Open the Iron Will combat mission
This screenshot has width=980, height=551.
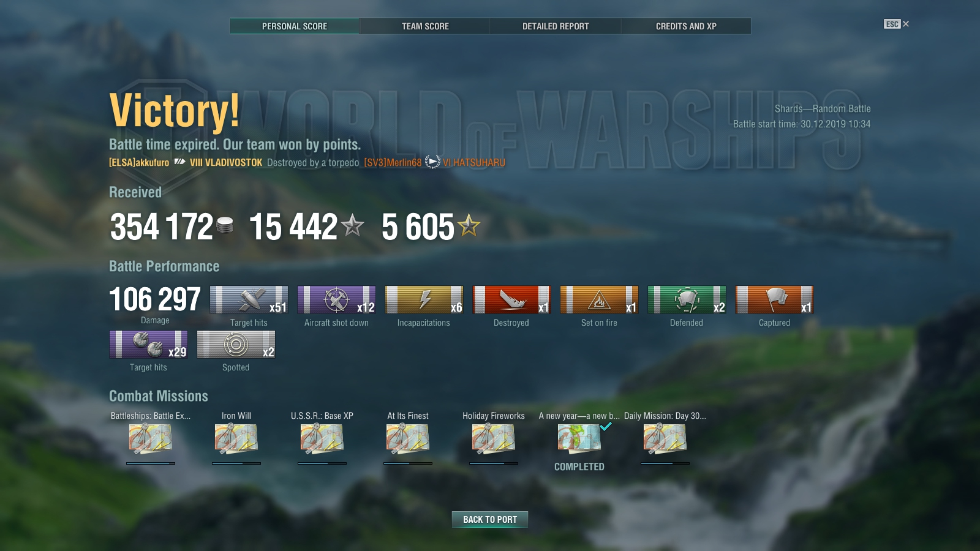click(236, 438)
